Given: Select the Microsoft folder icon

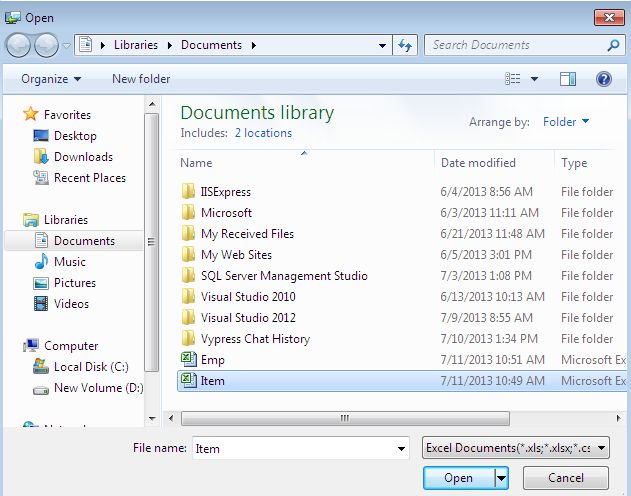Looking at the screenshot, I should click(x=188, y=212).
